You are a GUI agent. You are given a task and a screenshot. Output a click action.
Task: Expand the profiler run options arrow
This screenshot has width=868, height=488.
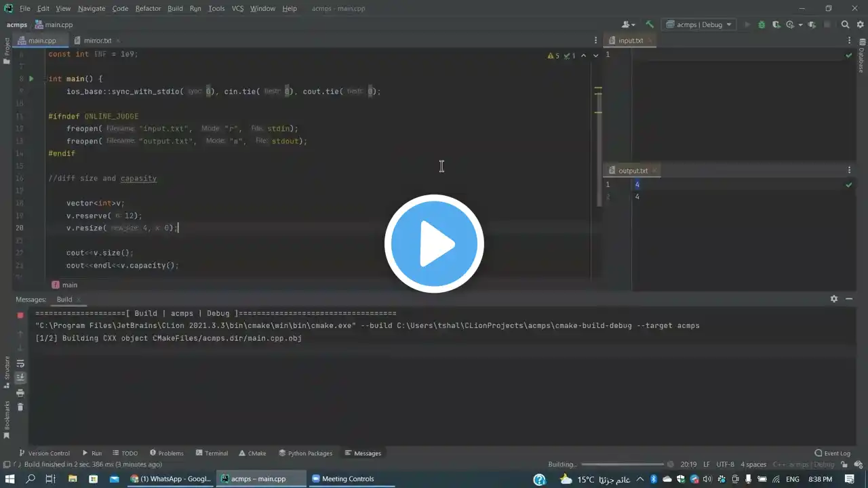click(800, 24)
